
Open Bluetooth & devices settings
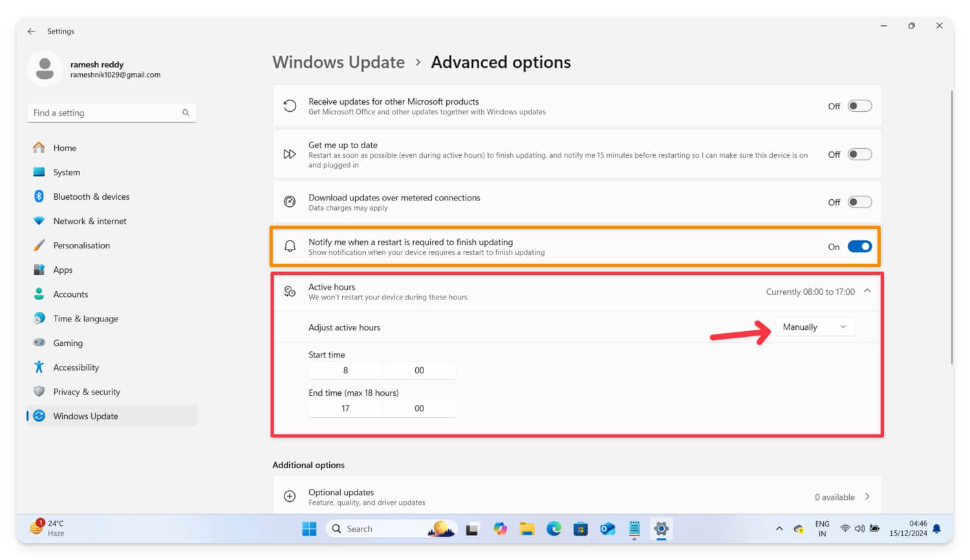91,197
